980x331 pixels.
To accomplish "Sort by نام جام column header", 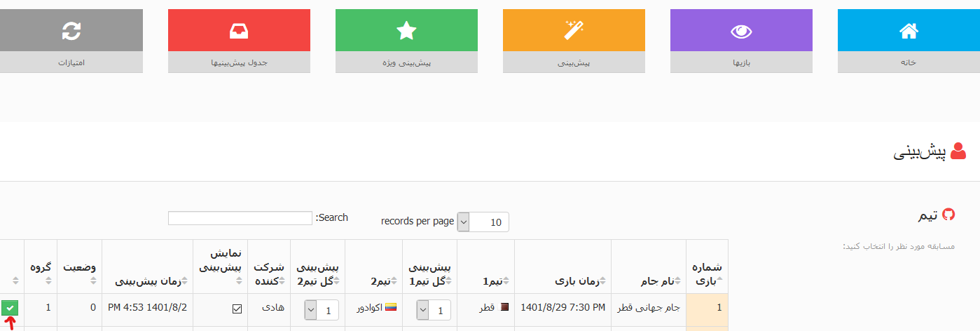I will [648, 281].
